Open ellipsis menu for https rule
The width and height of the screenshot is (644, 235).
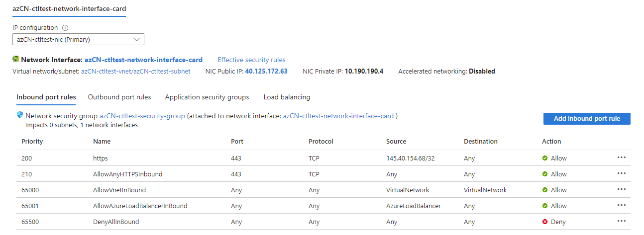click(621, 157)
